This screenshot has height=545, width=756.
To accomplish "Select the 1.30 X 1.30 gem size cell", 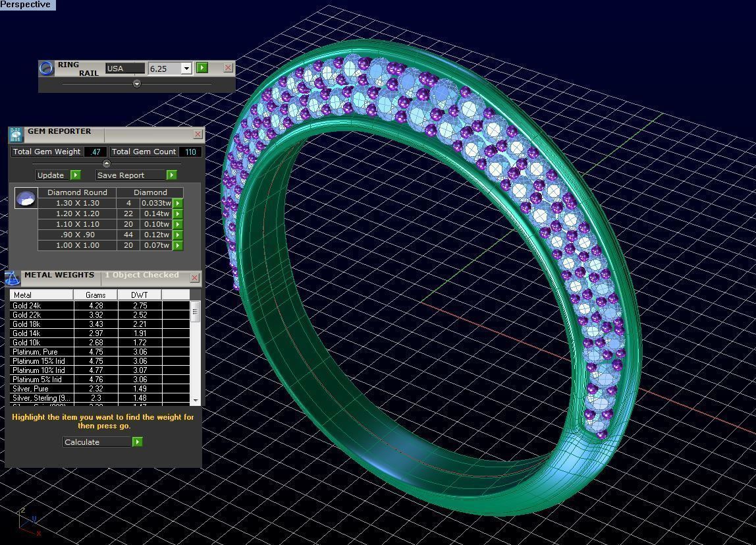I will (x=77, y=203).
